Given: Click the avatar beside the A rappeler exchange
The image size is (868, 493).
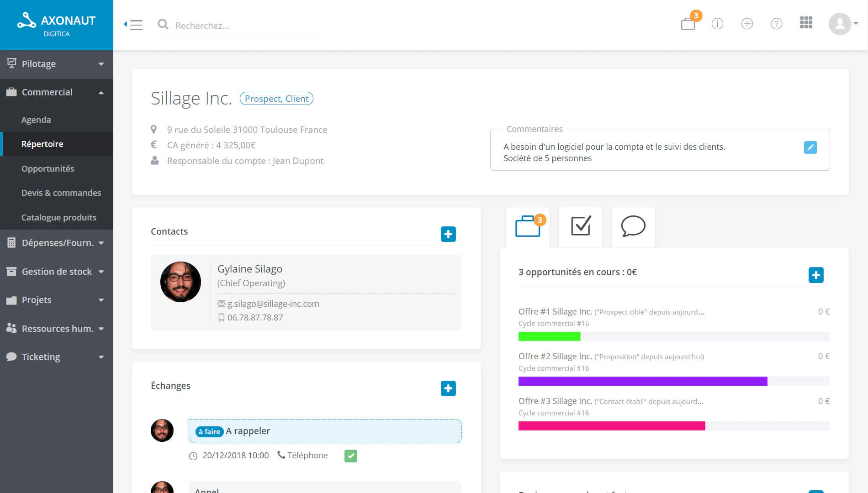Looking at the screenshot, I should click(x=162, y=430).
